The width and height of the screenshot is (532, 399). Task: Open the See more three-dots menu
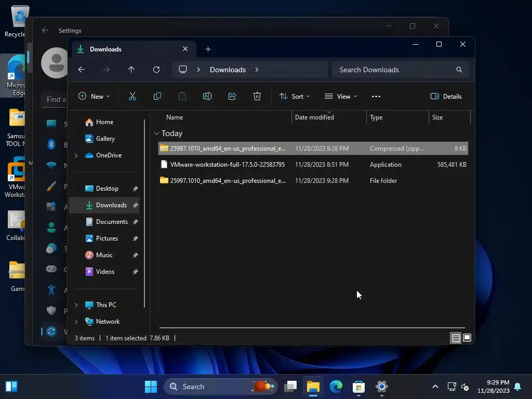click(x=376, y=96)
